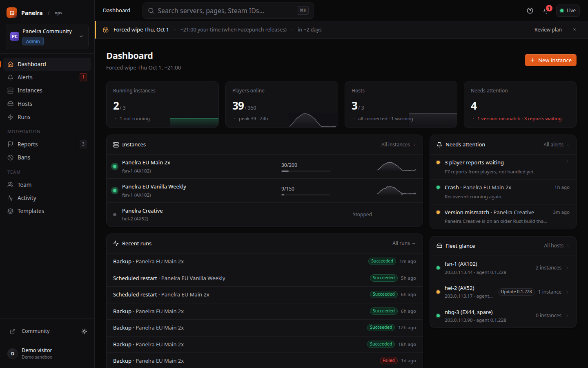Open the All runs link
This screenshot has height=368, width=588.
[404, 243]
